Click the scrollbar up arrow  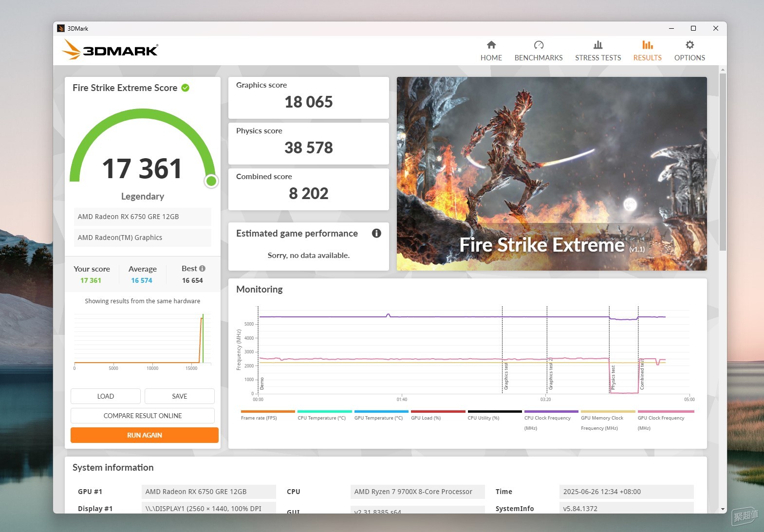723,70
